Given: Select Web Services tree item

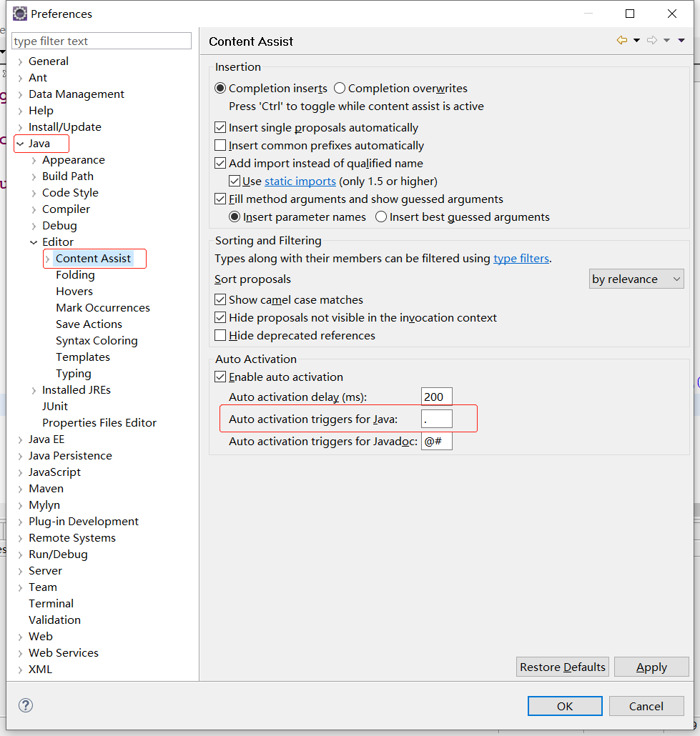Looking at the screenshot, I should point(64,653).
